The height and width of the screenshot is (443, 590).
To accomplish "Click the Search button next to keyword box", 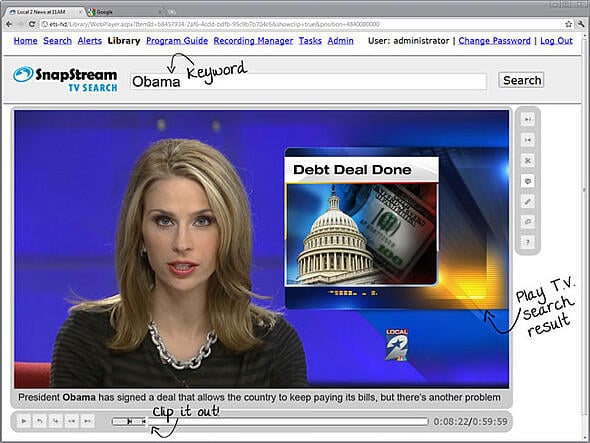I will pos(522,80).
